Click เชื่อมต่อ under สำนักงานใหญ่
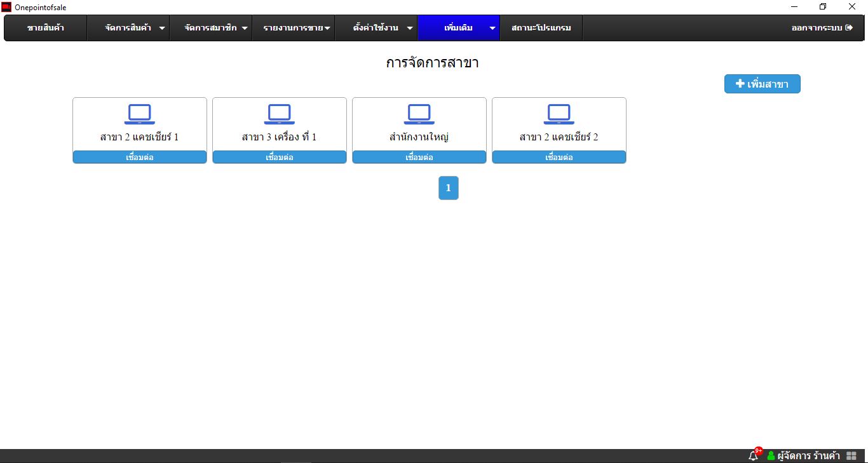 coord(419,157)
